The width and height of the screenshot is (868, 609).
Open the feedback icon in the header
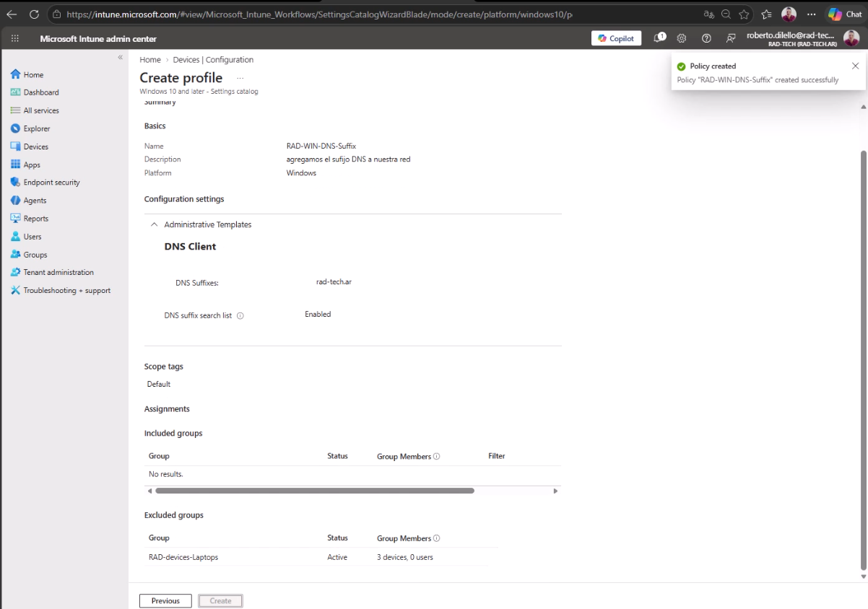[x=731, y=38]
